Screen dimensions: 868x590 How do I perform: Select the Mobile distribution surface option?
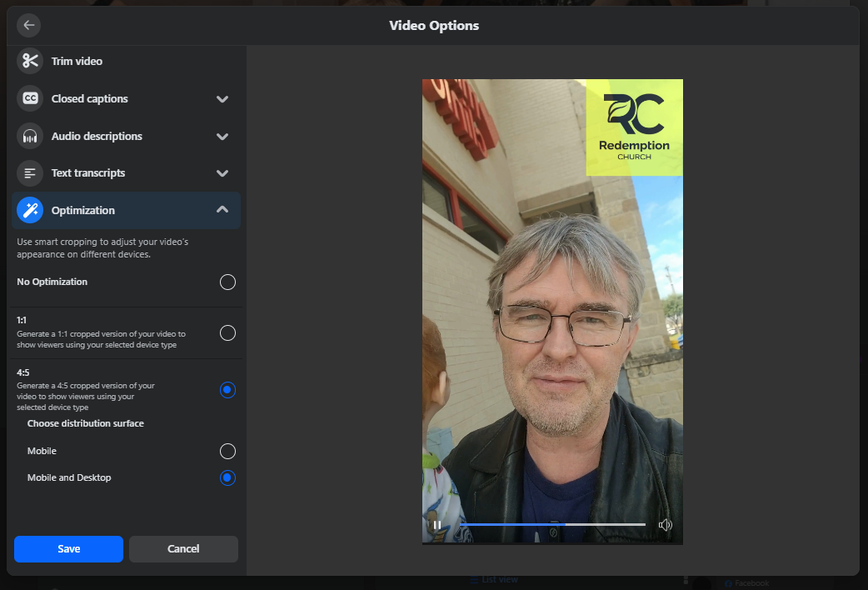(x=227, y=452)
